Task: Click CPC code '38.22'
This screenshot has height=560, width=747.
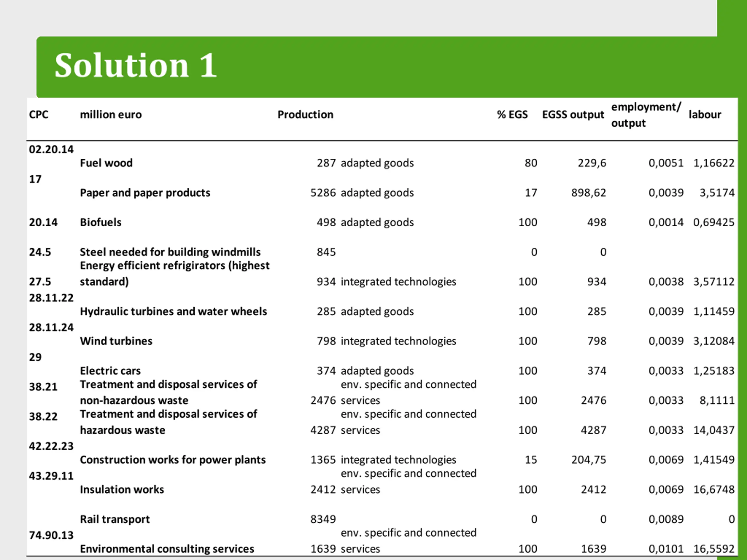Action: pos(43,416)
